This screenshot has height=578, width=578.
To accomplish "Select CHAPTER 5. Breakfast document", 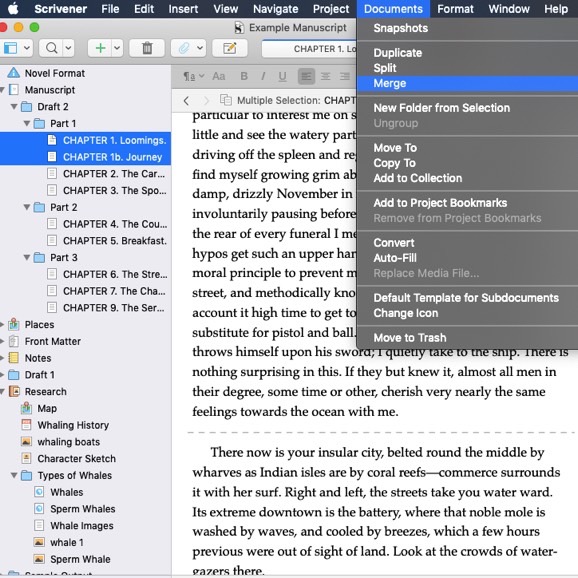I will click(85, 241).
